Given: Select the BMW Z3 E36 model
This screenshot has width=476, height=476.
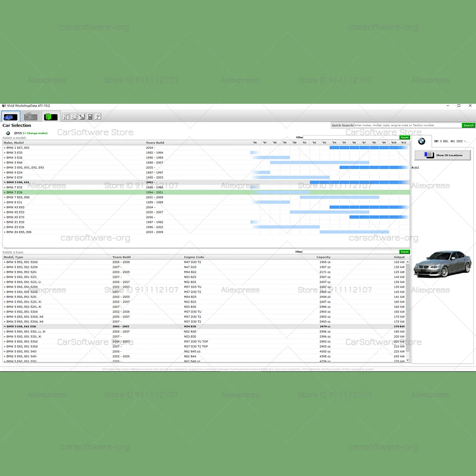Looking at the screenshot, I should click(206, 227).
